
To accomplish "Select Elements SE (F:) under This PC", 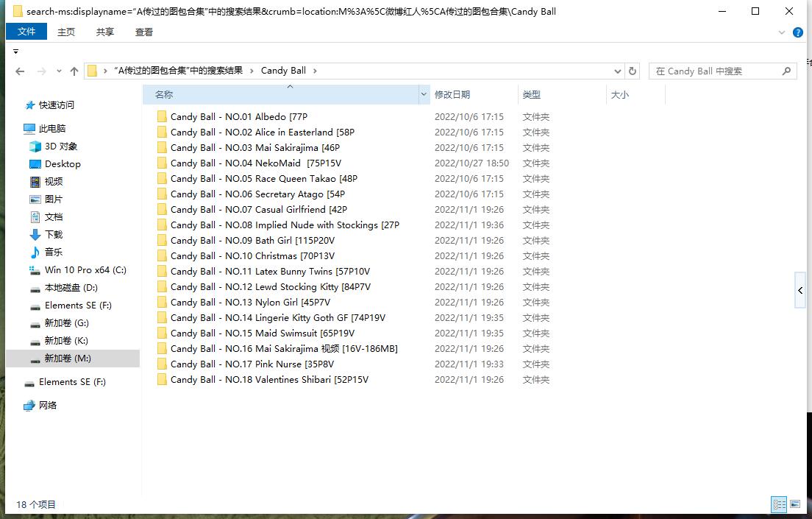I will click(71, 306).
